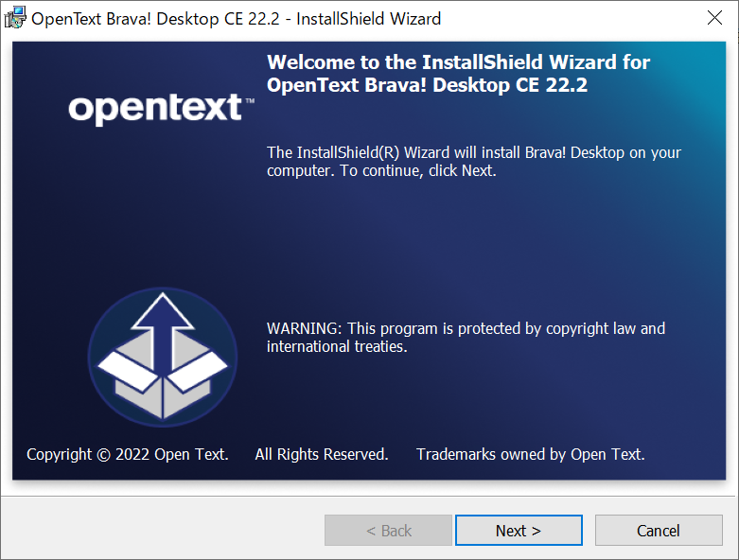Click the opentext logo
The image size is (739, 560).
[161, 110]
